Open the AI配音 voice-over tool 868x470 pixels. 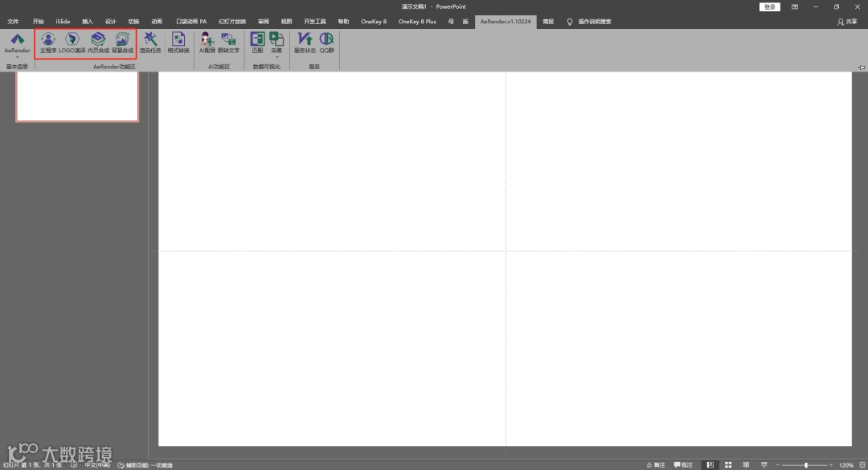pyautogui.click(x=207, y=43)
